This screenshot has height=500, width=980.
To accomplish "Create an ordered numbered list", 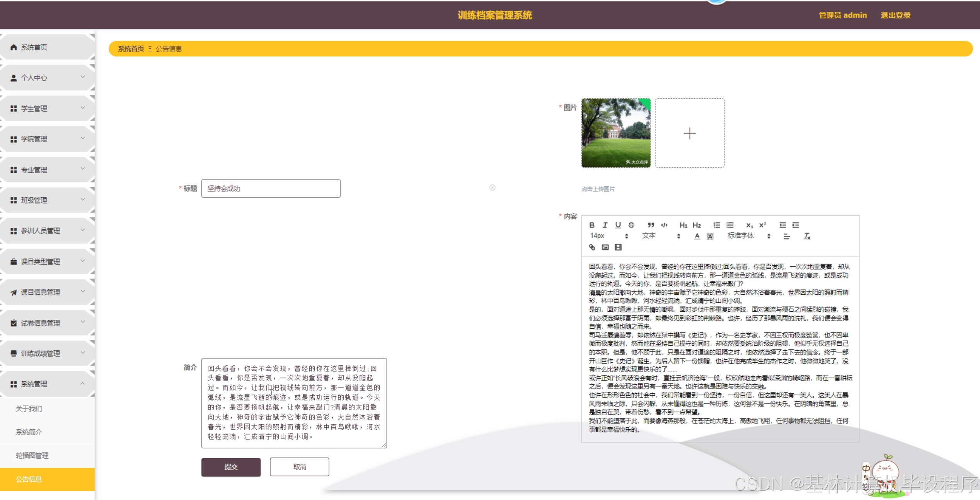I will [x=717, y=225].
